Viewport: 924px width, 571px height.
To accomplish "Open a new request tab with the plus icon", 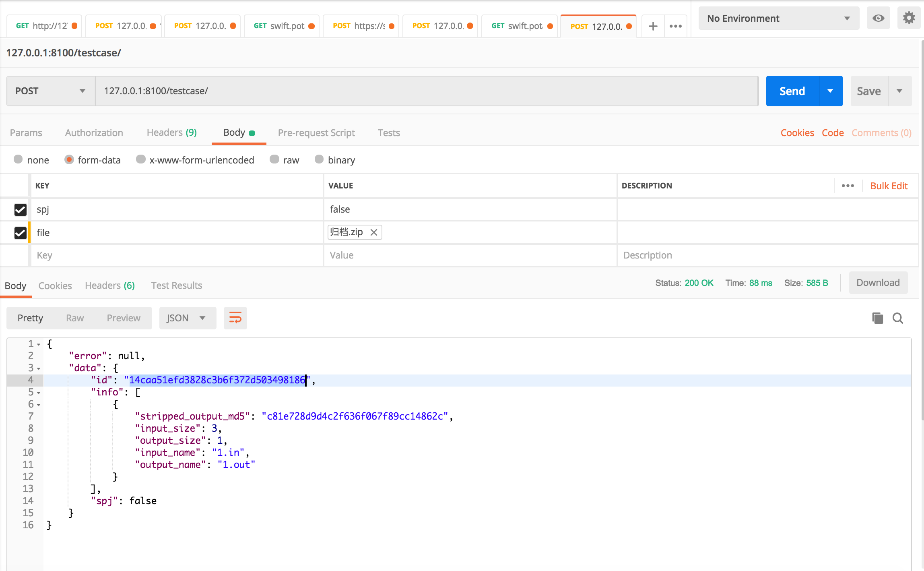I will click(652, 26).
